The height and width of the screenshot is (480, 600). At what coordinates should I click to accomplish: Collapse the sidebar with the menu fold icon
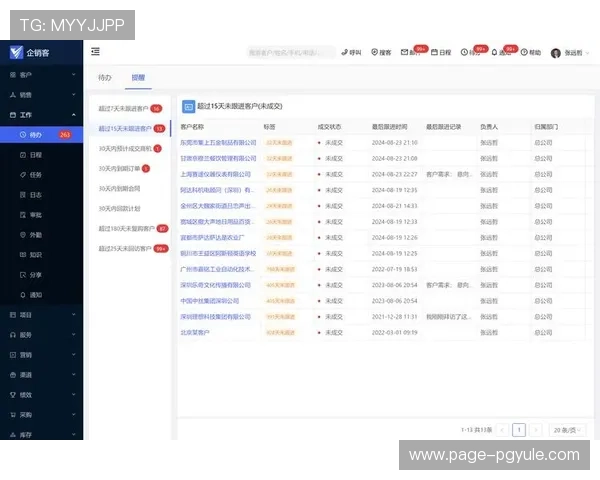95,51
